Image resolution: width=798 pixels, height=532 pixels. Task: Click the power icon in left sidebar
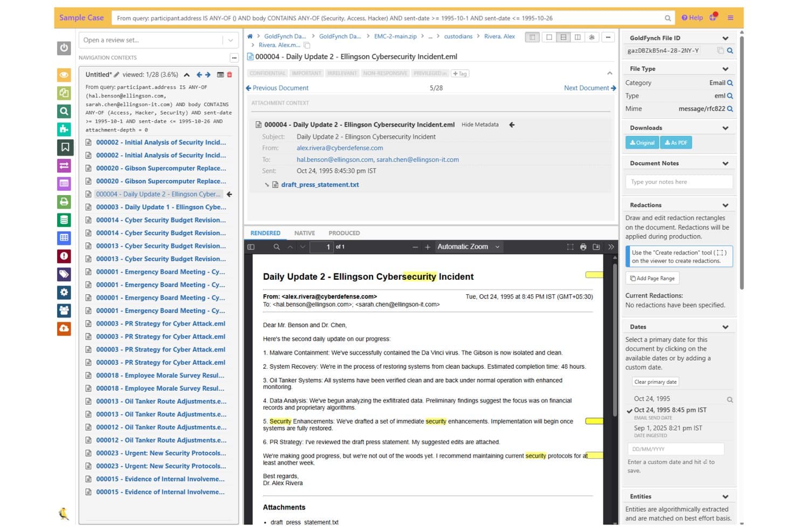point(64,48)
